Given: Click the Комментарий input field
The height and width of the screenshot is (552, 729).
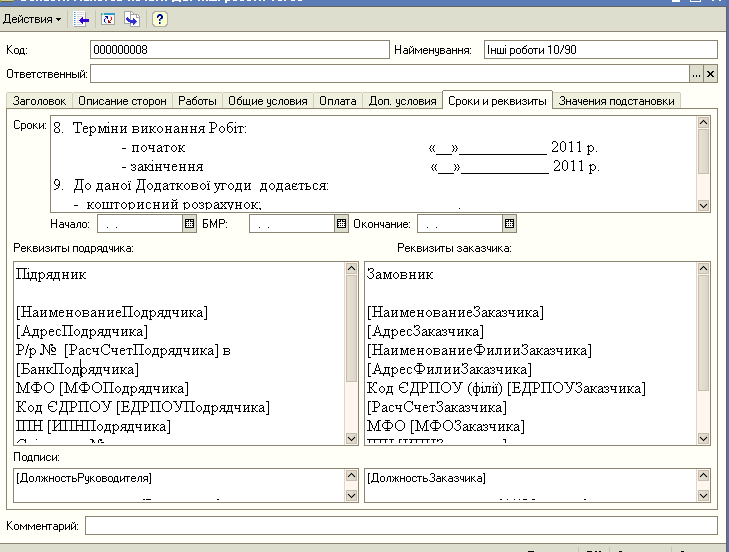Looking at the screenshot, I should [x=400, y=525].
